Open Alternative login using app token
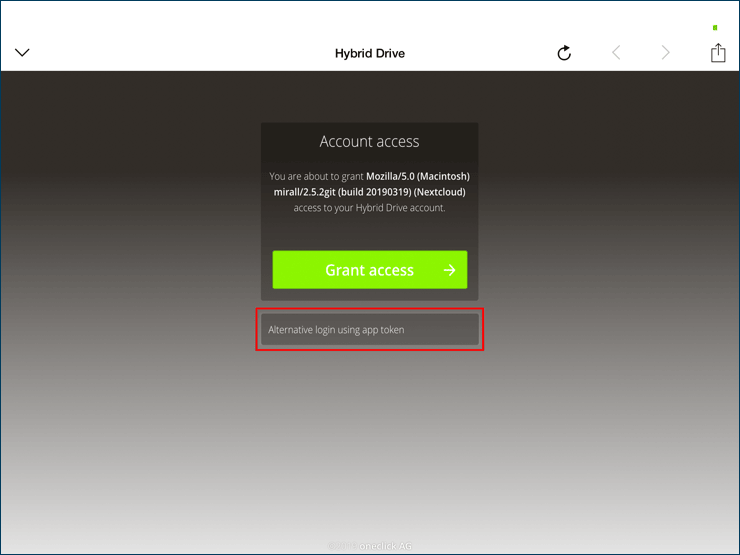Image resolution: width=740 pixels, height=555 pixels. tap(370, 330)
